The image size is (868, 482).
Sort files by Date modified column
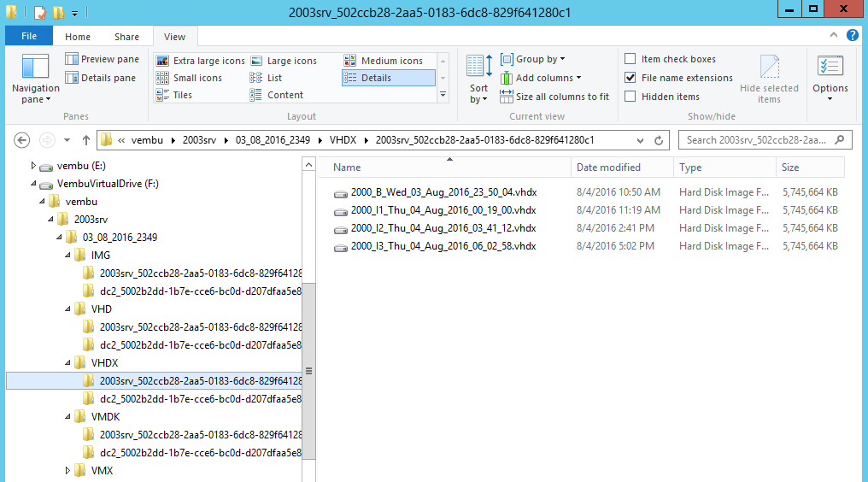608,168
